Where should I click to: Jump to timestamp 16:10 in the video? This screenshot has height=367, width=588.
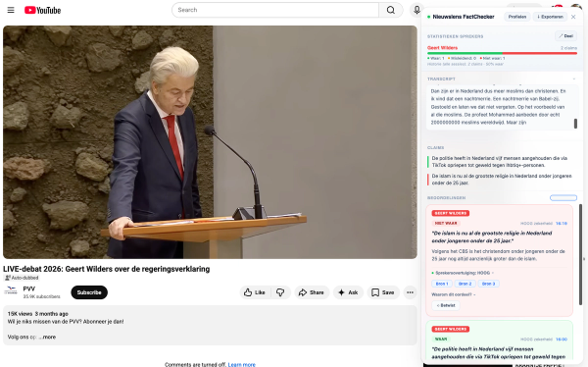pos(562,224)
